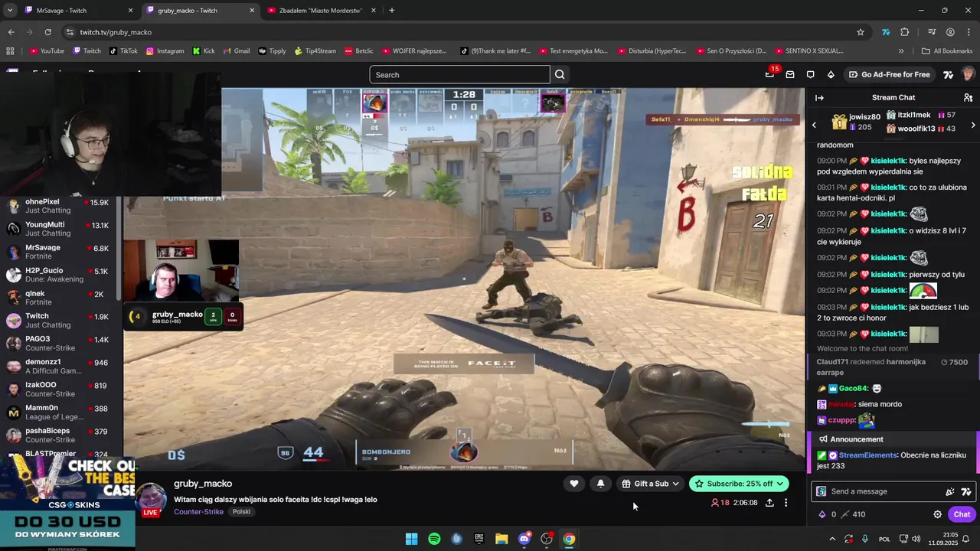Switch to the MrSavage - Twitch tab
This screenshot has height=551, width=980.
pyautogui.click(x=78, y=11)
